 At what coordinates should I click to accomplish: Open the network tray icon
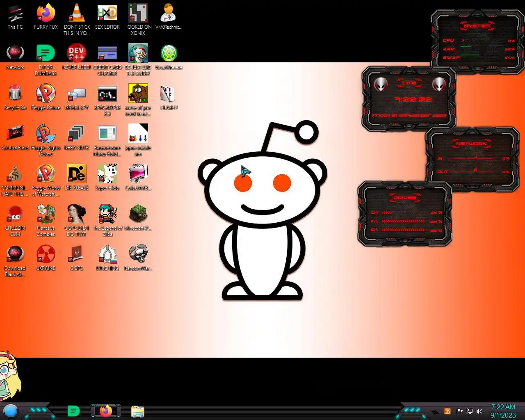470,411
